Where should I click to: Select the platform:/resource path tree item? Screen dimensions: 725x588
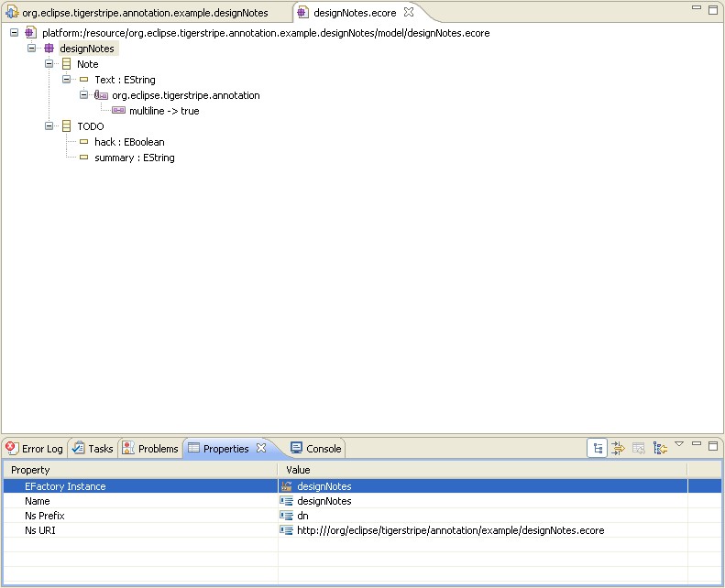coord(266,33)
